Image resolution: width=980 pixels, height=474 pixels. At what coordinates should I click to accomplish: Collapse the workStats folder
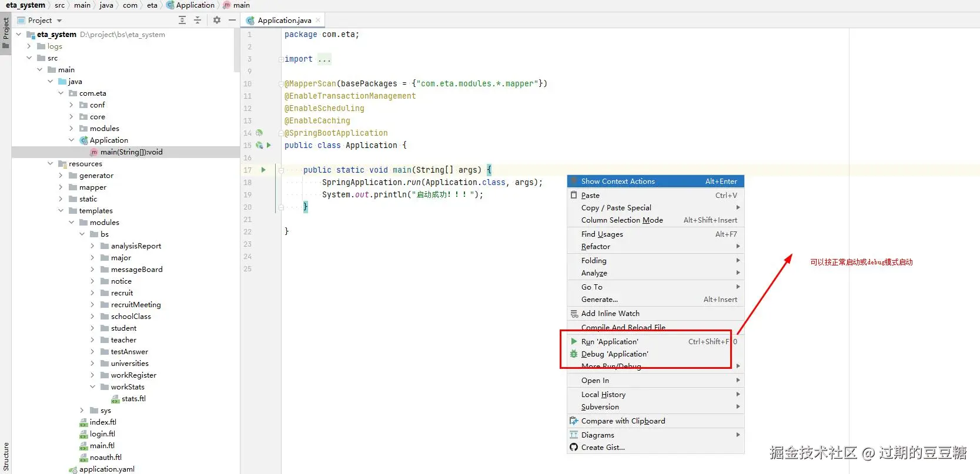coord(92,387)
